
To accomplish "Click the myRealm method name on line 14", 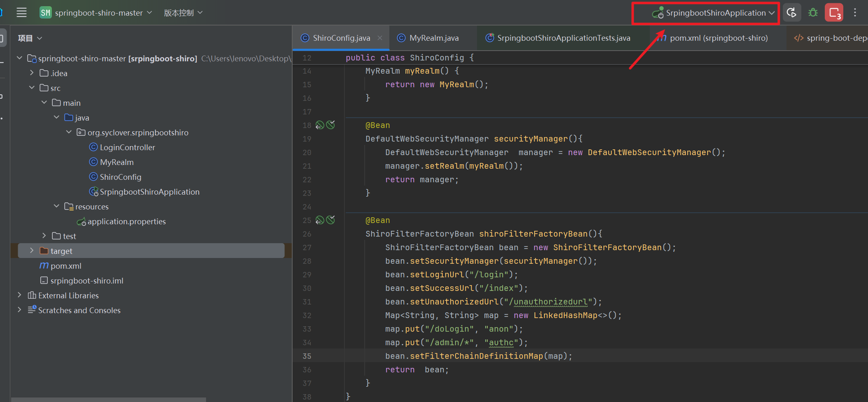I will point(422,71).
